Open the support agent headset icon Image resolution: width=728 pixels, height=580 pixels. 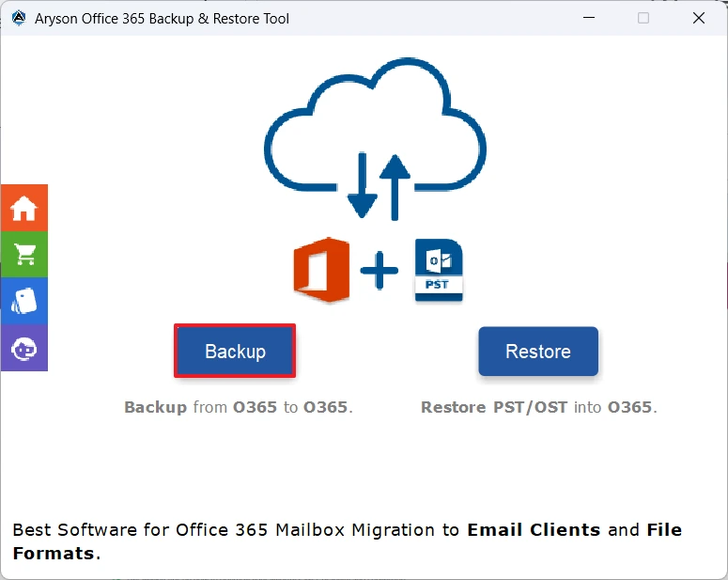point(24,348)
